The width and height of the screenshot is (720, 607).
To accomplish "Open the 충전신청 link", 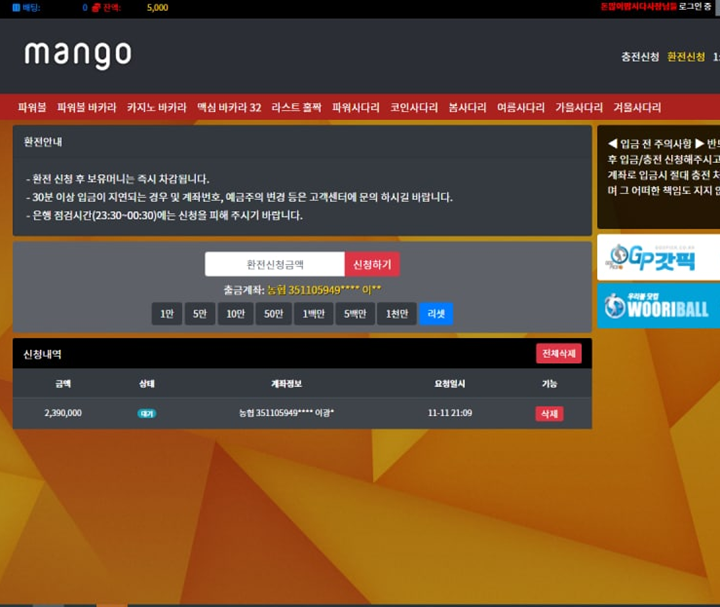I will coord(640,56).
